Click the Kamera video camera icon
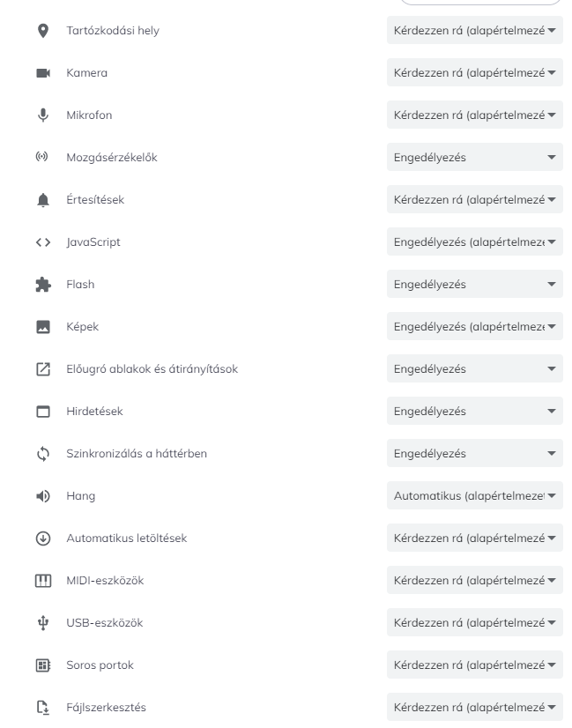The height and width of the screenshot is (728, 572). tap(42, 73)
